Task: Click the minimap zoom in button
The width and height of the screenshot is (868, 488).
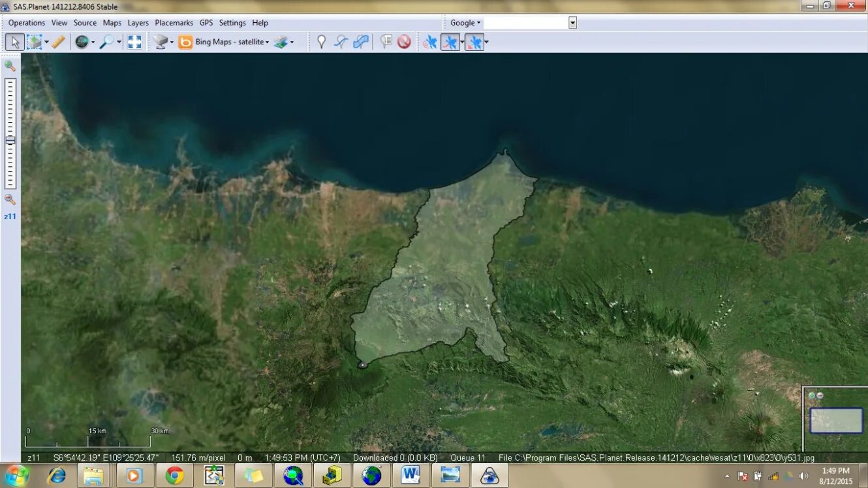Action: (811, 395)
